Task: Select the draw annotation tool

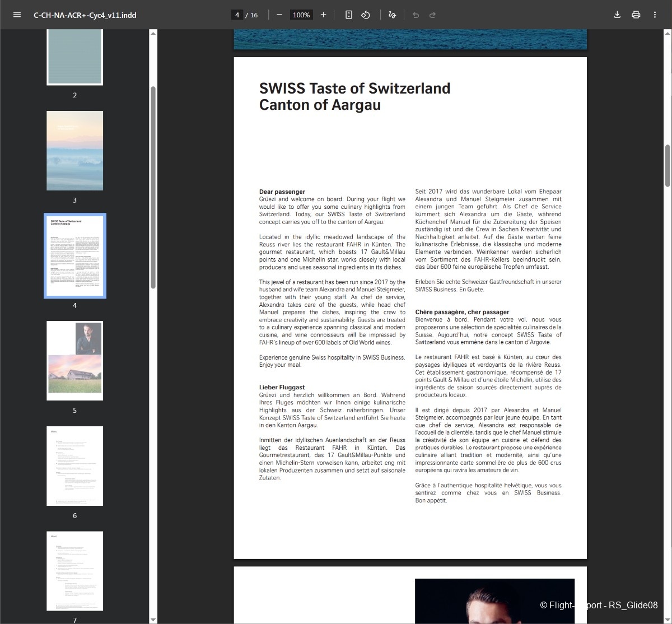Action: click(392, 15)
